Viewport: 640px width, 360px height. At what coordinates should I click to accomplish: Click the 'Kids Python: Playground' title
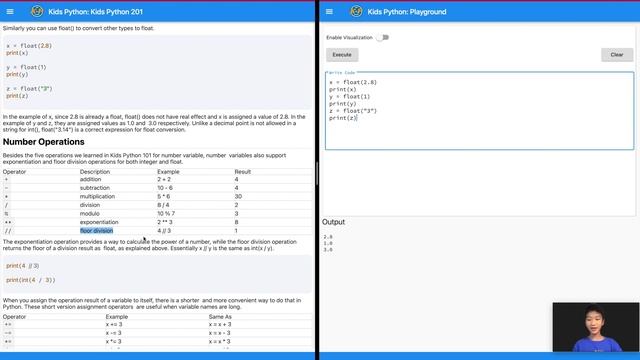tap(407, 12)
